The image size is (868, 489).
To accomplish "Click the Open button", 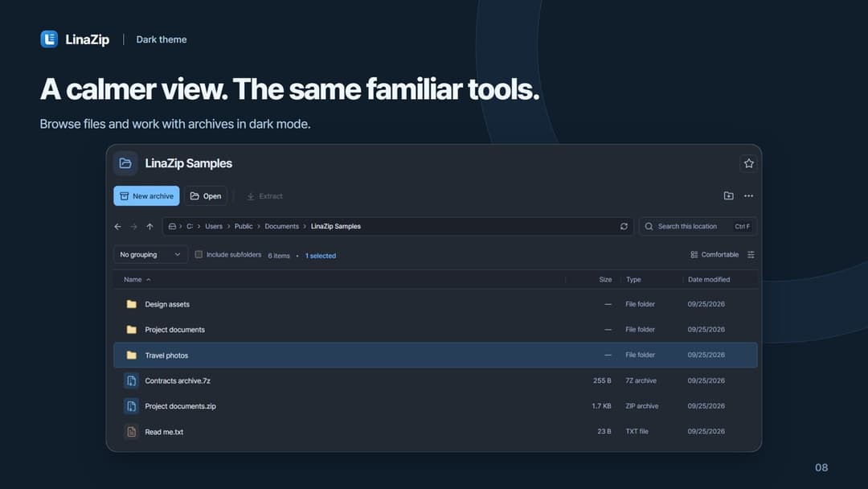I will click(206, 196).
